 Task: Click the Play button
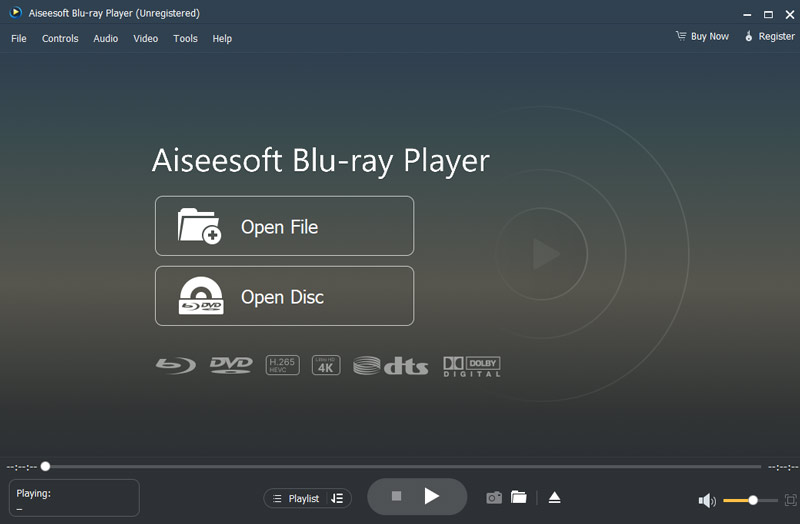[431, 496]
